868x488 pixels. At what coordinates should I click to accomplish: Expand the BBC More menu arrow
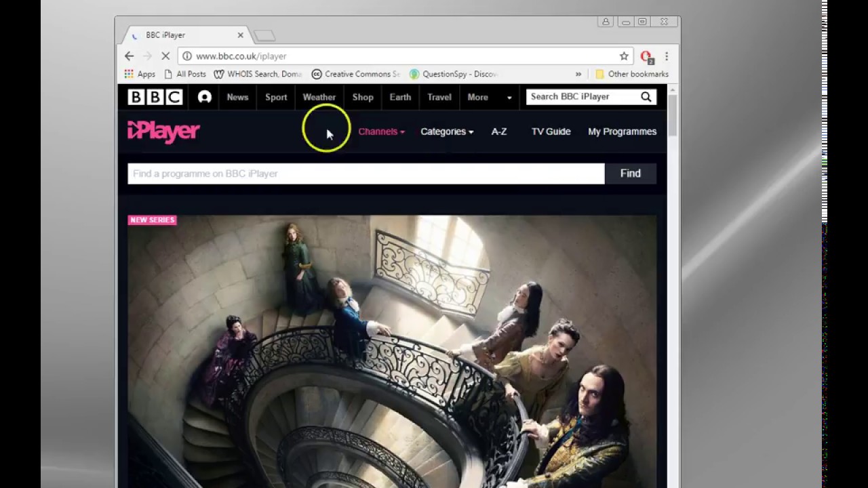point(509,98)
